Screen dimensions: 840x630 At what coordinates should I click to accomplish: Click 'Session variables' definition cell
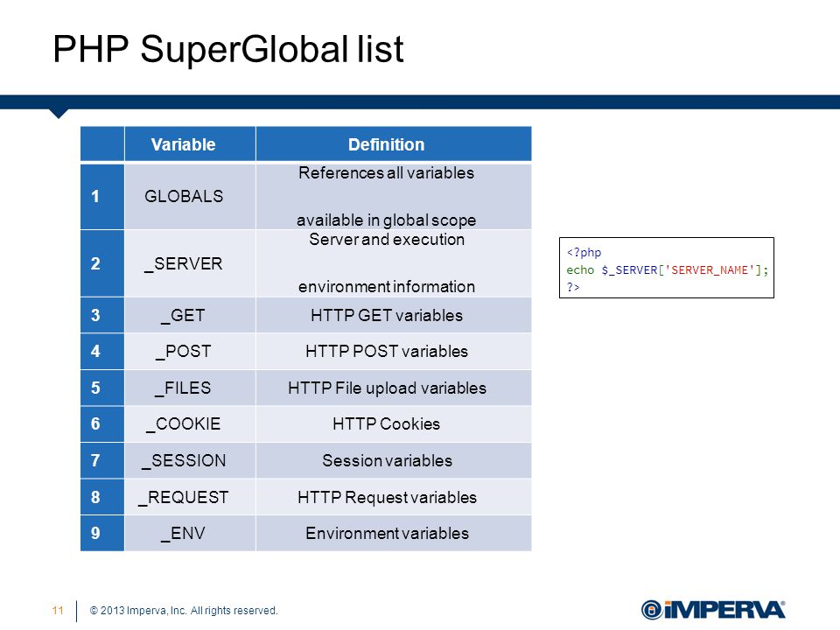pos(394,460)
